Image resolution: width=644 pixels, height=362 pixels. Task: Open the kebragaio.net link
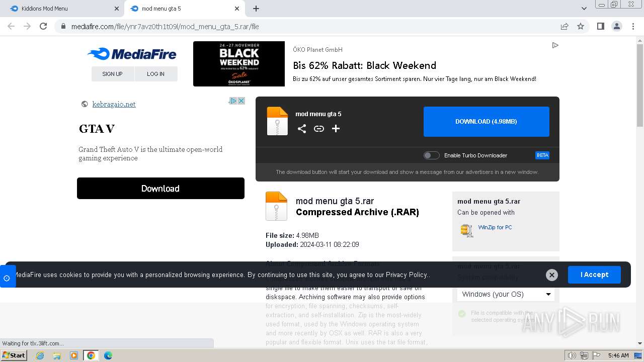(x=114, y=104)
